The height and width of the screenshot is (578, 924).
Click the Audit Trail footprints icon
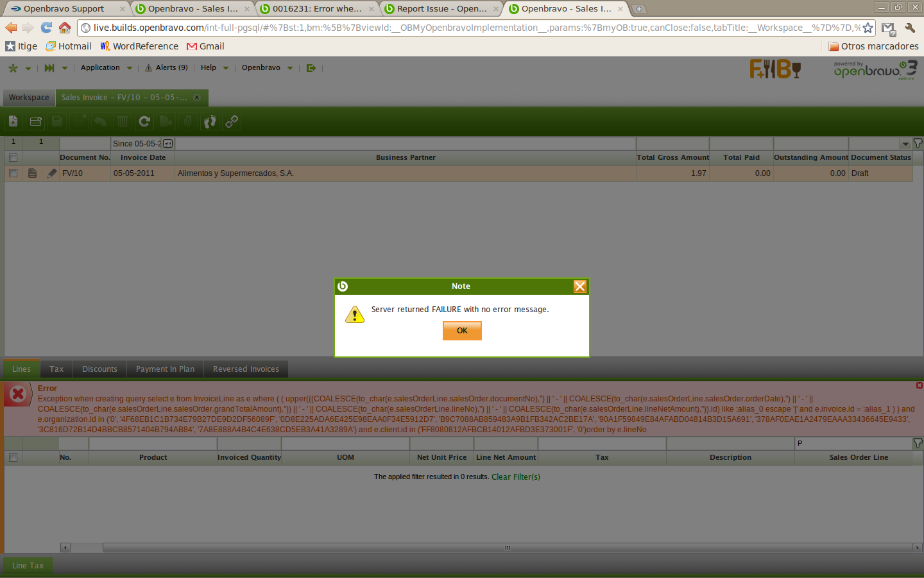210,121
